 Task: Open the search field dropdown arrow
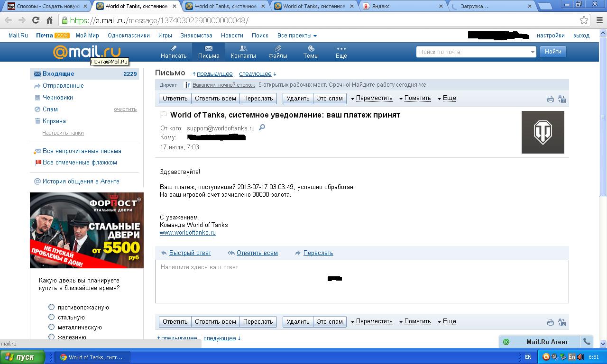(x=533, y=52)
